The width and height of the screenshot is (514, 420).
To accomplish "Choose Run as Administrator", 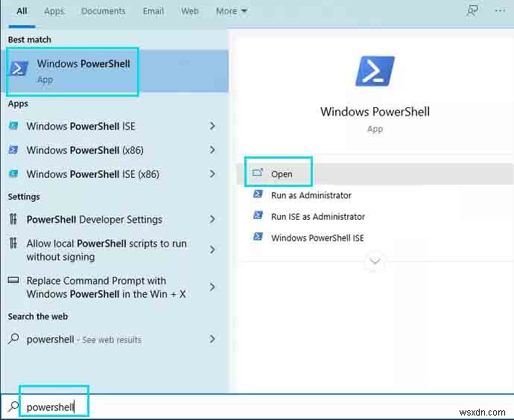I will click(311, 195).
